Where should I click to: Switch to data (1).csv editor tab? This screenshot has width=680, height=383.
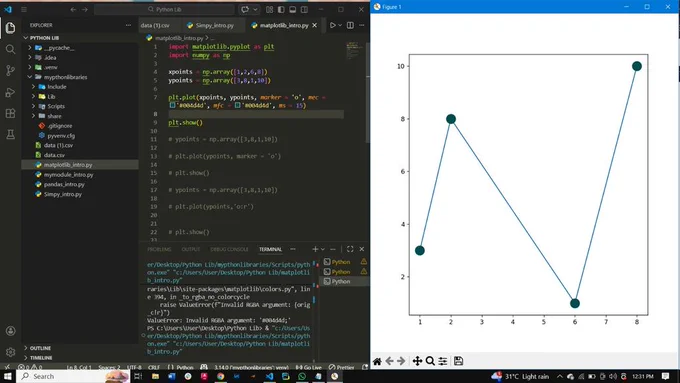point(155,26)
